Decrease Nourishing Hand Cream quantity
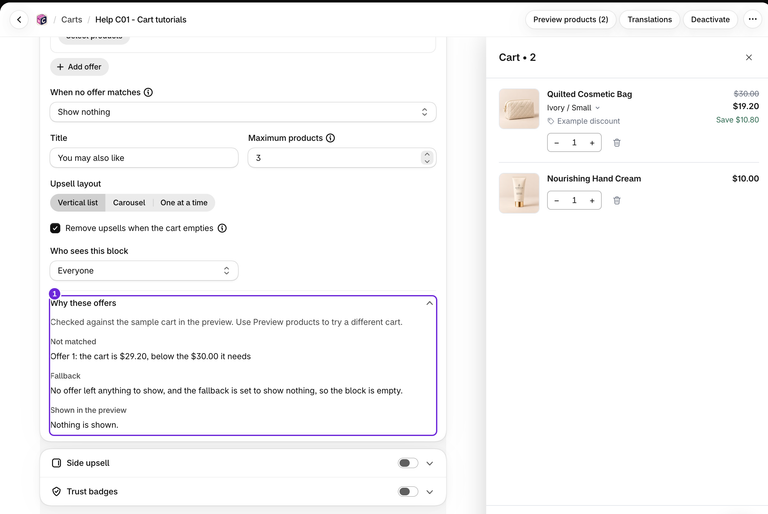768x514 pixels. pyautogui.click(x=556, y=200)
